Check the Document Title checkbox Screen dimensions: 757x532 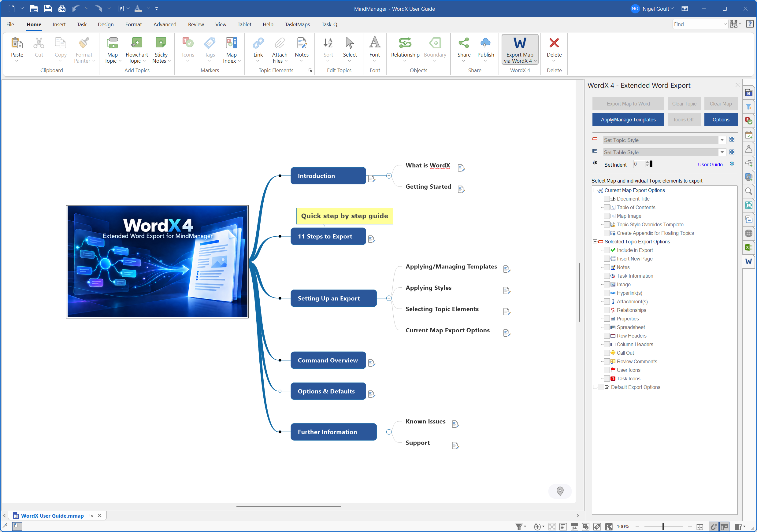[x=606, y=199]
